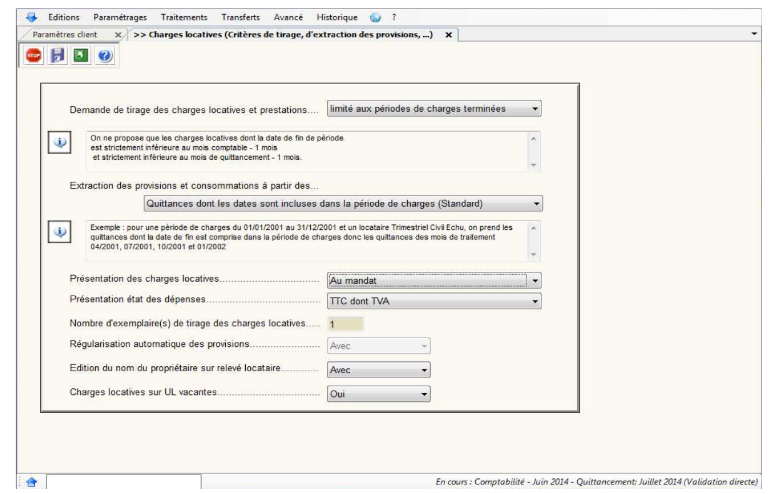Open 'Présentation des charges locatives' dropdown

[434, 281]
